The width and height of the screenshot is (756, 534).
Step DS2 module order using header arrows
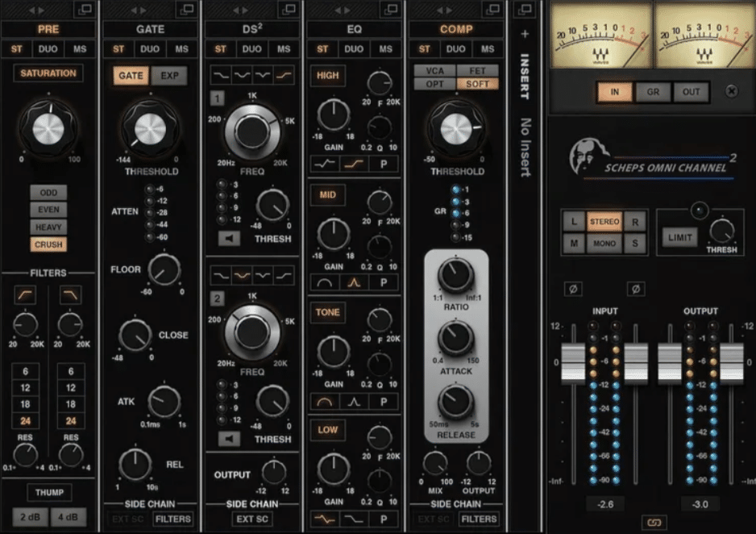241,10
